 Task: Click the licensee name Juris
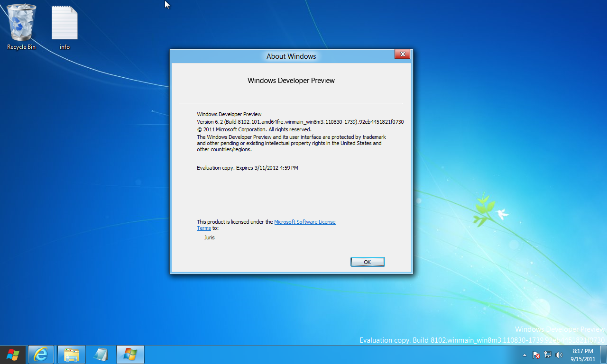210,237
